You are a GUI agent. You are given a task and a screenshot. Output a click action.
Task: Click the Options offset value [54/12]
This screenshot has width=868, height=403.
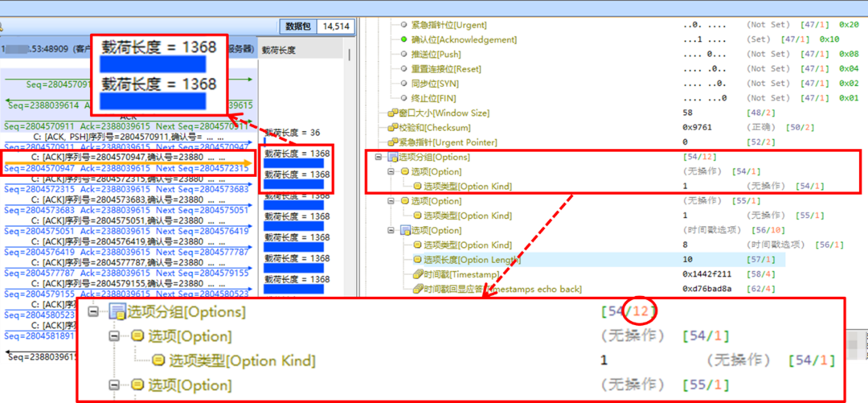pyautogui.click(x=701, y=158)
